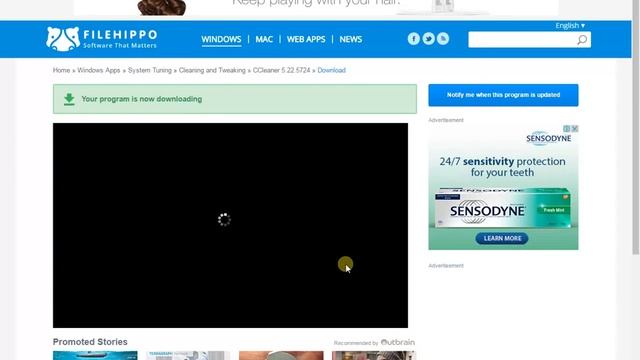The width and height of the screenshot is (640, 360).
Task: Open the first promoted story thumbnail
Action: click(95, 356)
